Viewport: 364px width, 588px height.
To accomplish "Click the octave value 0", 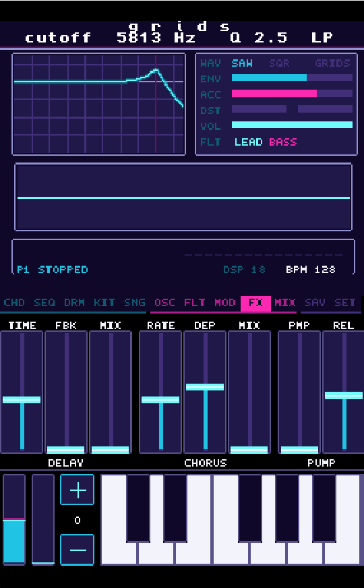I will [x=78, y=520].
